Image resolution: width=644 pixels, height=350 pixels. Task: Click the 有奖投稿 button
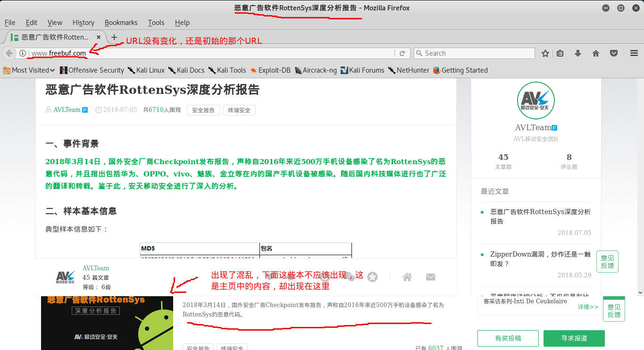tap(508, 338)
